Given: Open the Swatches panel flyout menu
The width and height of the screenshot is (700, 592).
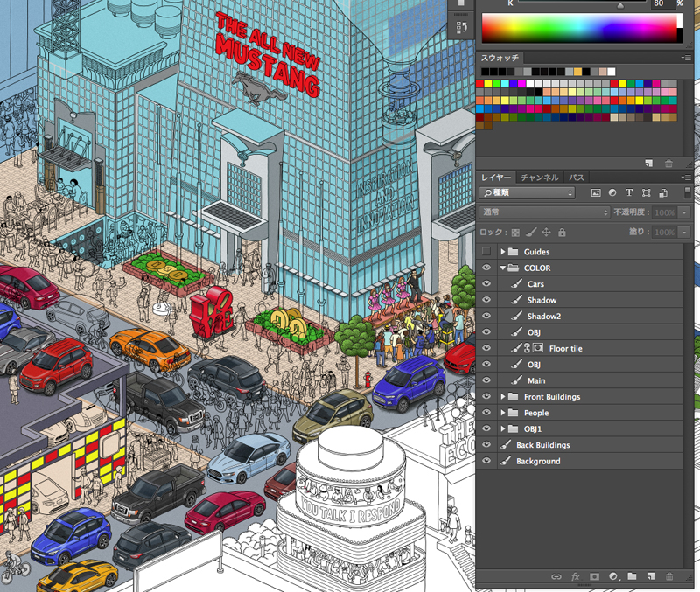Looking at the screenshot, I should tap(686, 58).
